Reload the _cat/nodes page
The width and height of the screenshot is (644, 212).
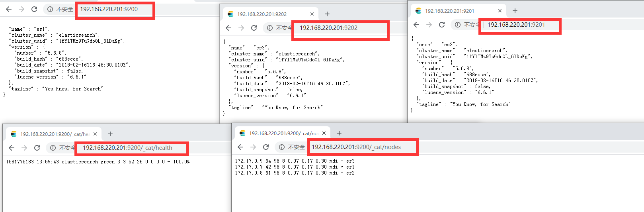tap(266, 147)
